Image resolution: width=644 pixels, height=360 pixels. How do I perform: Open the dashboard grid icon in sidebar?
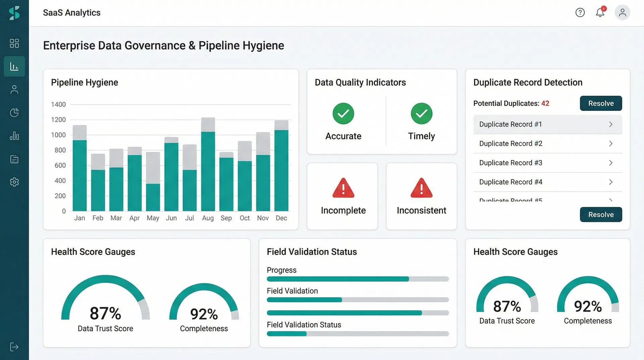point(14,43)
